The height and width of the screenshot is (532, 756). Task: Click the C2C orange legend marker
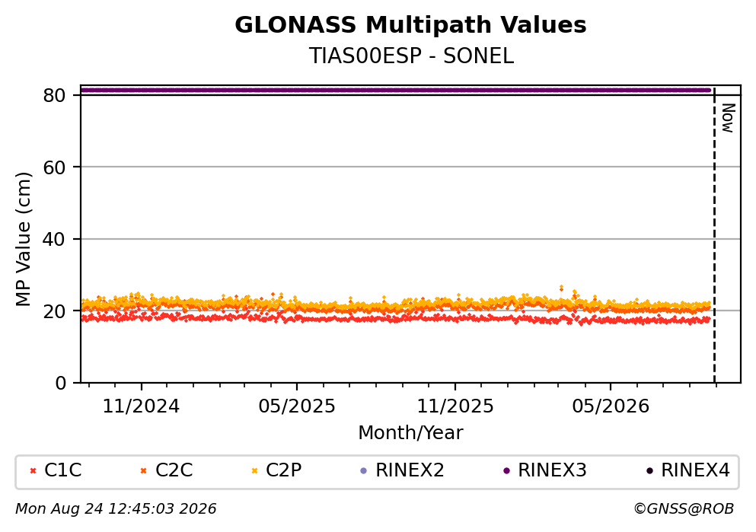coord(143,471)
